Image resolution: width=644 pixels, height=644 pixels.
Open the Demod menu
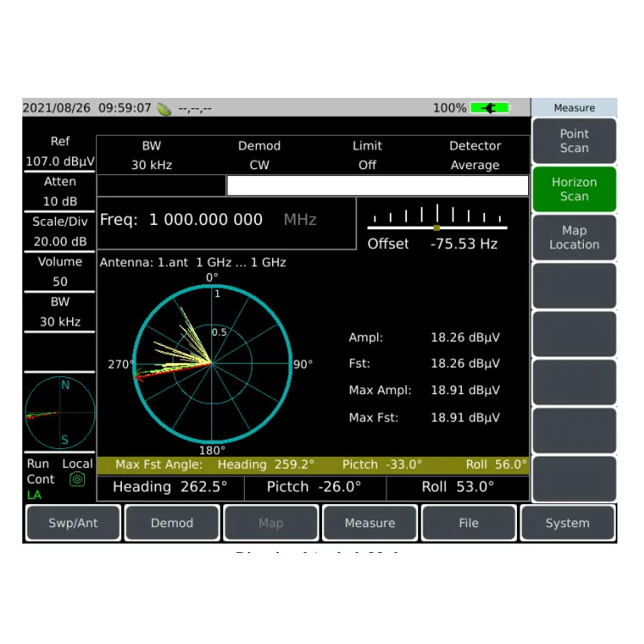[172, 523]
